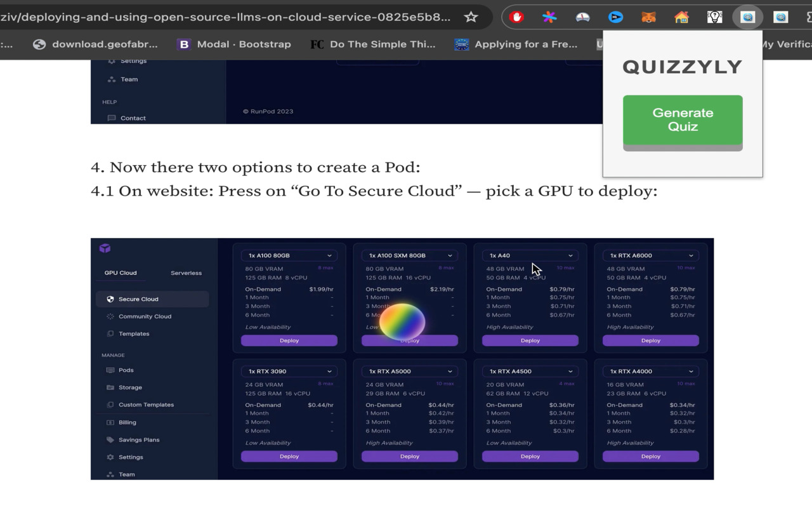Deploy the 1x RTX 3090 GPU
This screenshot has width=812, height=508.
click(289, 456)
